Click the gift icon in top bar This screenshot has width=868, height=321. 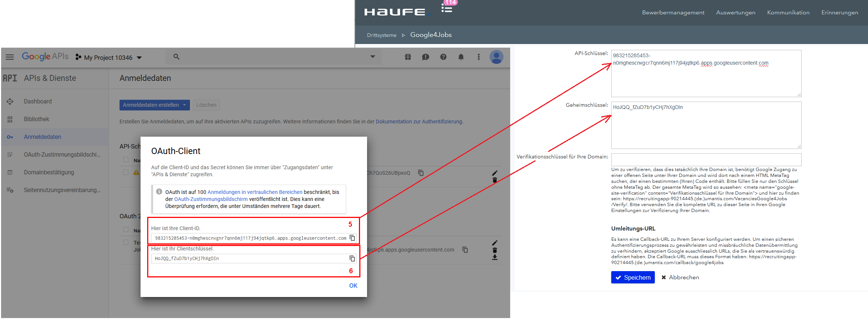point(408,57)
